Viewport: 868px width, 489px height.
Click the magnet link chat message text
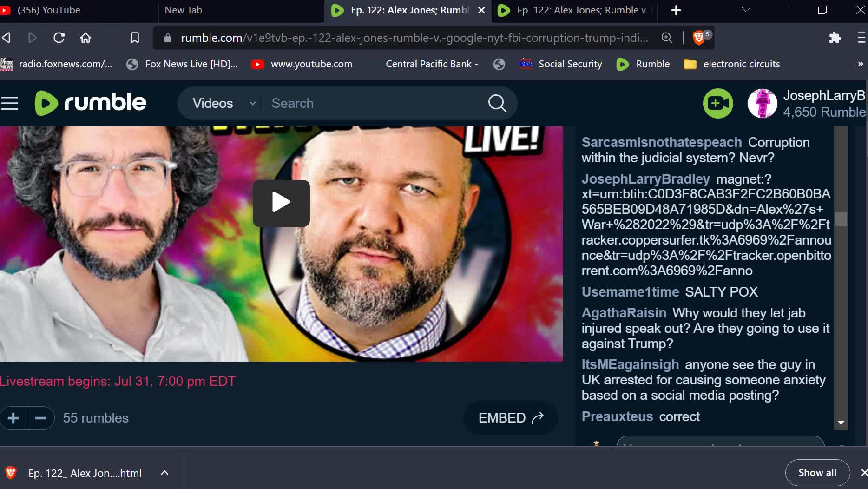click(706, 225)
